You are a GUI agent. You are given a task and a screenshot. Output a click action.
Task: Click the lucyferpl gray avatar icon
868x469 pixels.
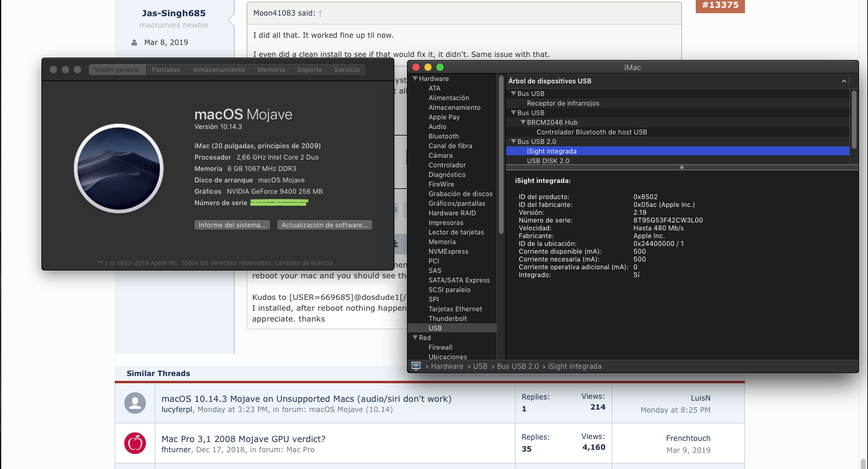tap(135, 403)
